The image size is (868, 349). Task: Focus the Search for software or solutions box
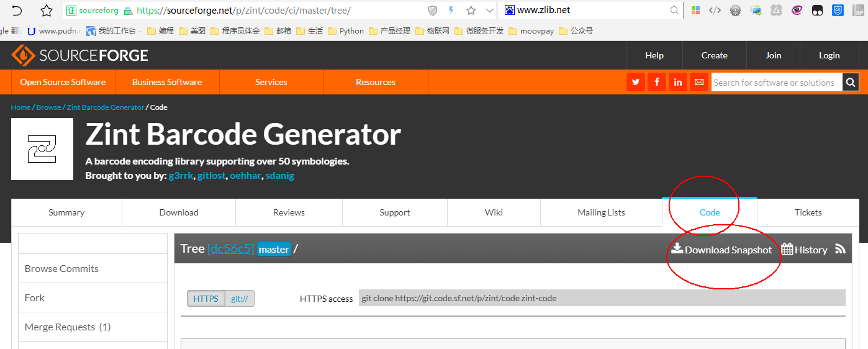click(x=776, y=82)
